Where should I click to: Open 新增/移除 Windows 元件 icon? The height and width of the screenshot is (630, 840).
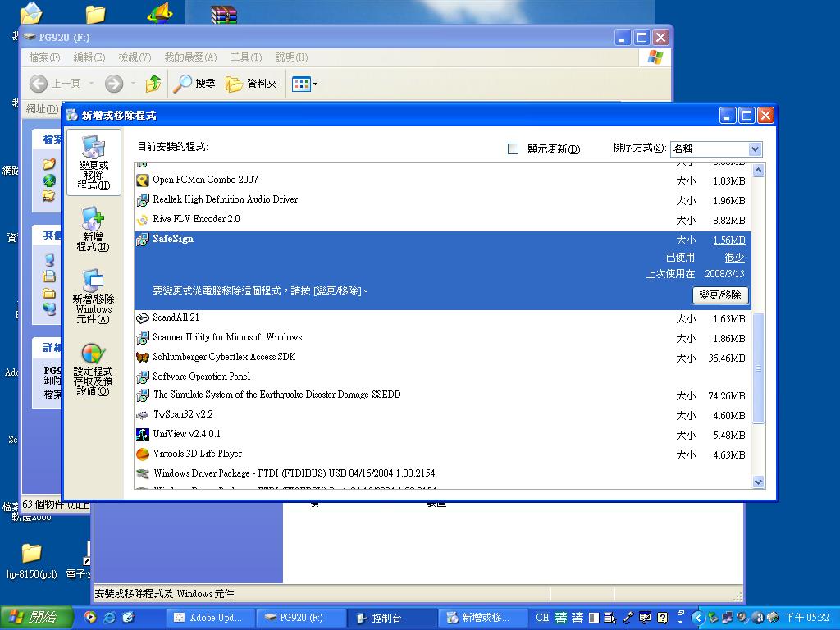coord(93,295)
